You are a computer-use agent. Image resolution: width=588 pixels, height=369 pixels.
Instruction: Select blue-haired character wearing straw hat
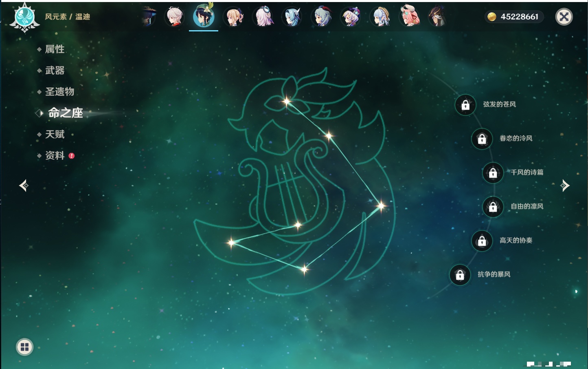tap(380, 17)
